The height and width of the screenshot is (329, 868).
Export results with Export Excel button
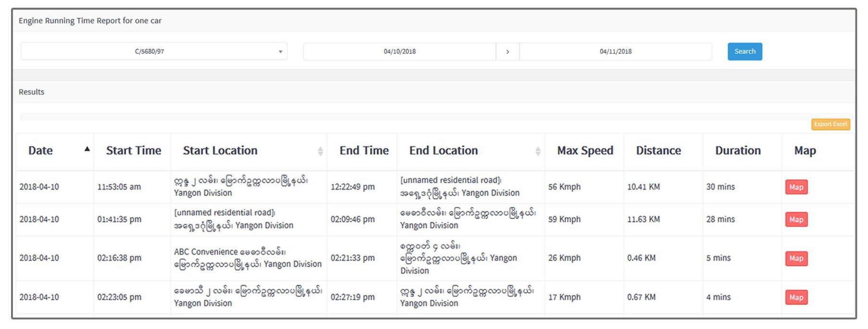tap(830, 124)
